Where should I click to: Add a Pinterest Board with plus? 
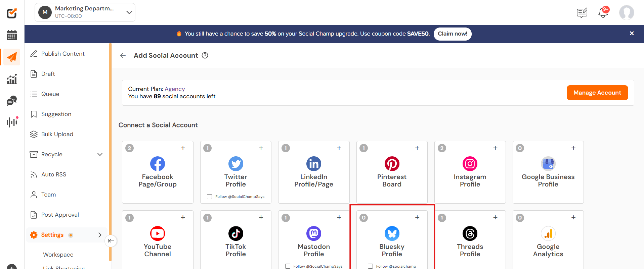[417, 148]
